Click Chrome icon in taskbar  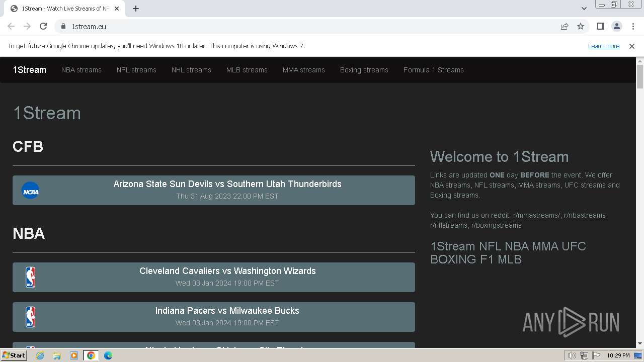tap(91, 355)
